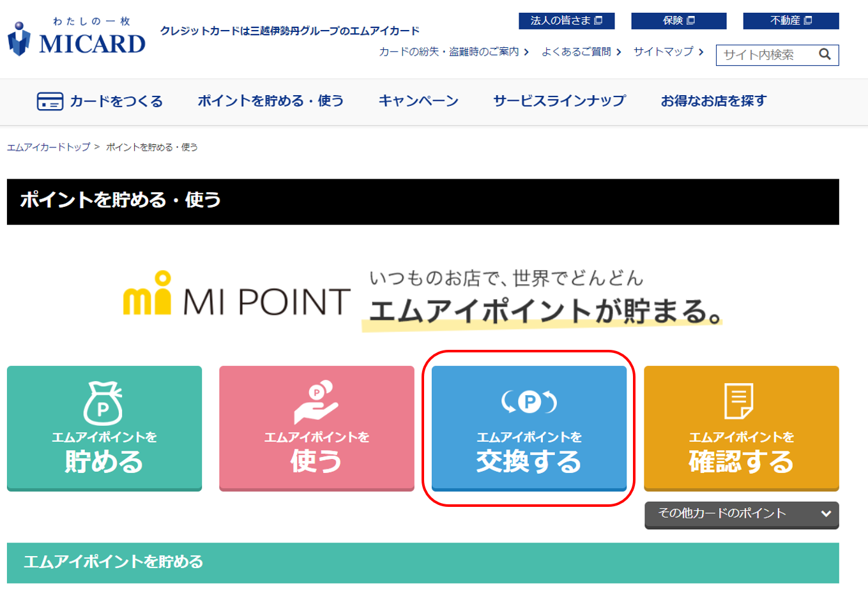Click エムアイカードトップ breadcrumb link
The height and width of the screenshot is (609, 868).
(x=49, y=147)
